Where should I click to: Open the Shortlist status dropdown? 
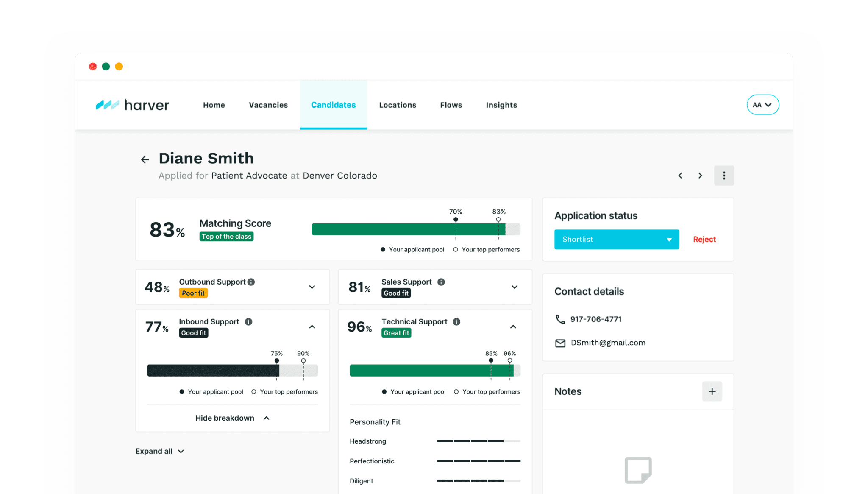click(616, 240)
